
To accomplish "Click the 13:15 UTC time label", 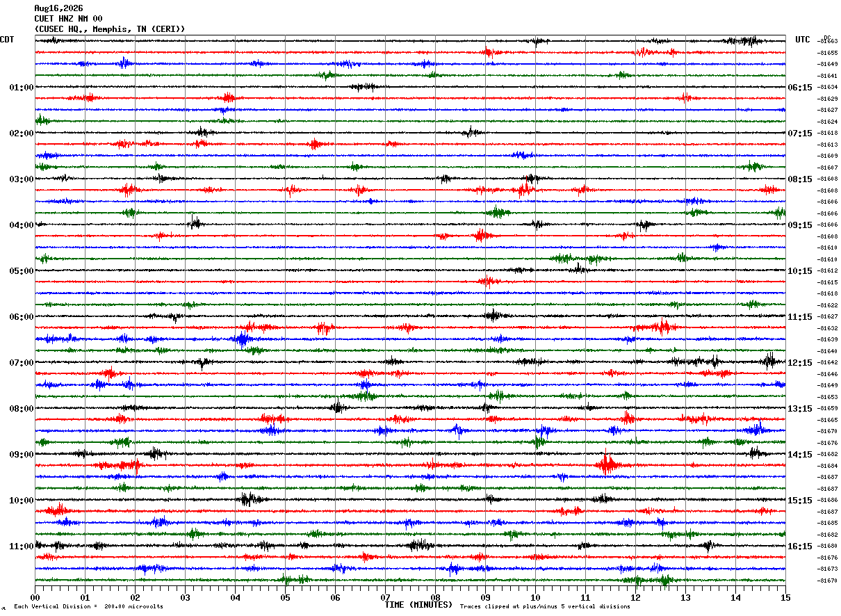I will click(800, 409).
